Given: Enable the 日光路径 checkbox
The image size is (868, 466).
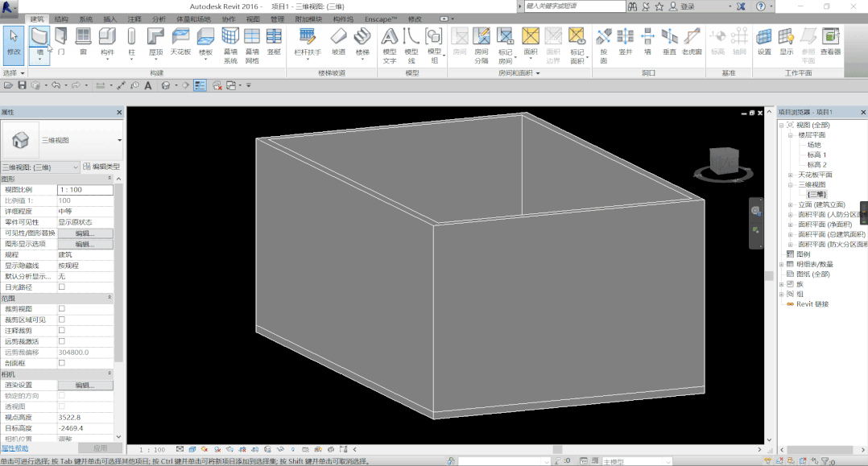Looking at the screenshot, I should 62,287.
